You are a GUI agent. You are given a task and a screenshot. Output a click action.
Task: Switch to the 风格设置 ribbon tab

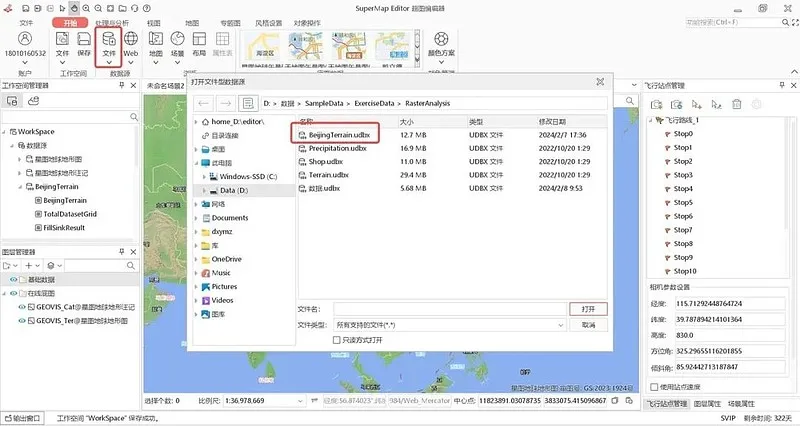click(x=269, y=22)
